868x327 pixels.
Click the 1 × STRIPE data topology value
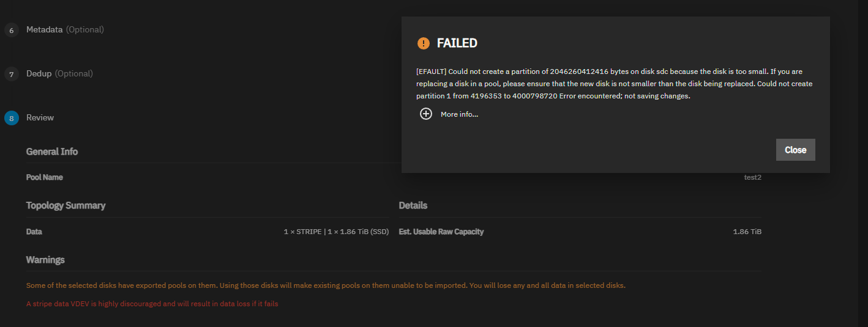tap(336, 232)
